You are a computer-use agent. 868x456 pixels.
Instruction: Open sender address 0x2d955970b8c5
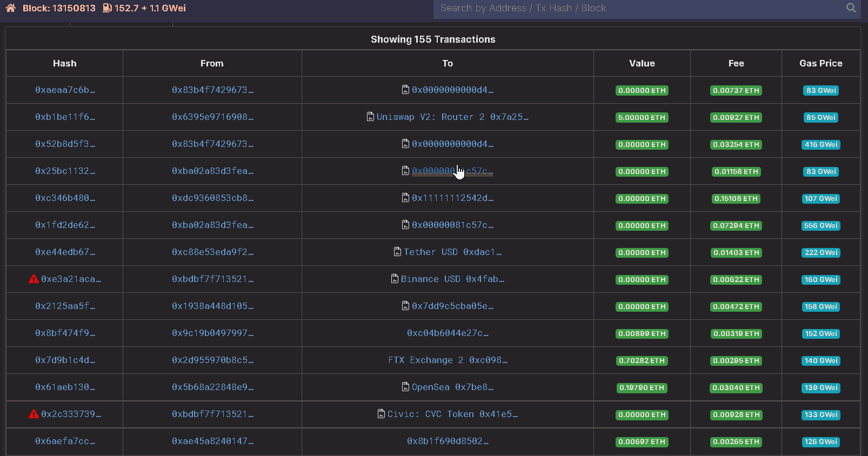[212, 360]
